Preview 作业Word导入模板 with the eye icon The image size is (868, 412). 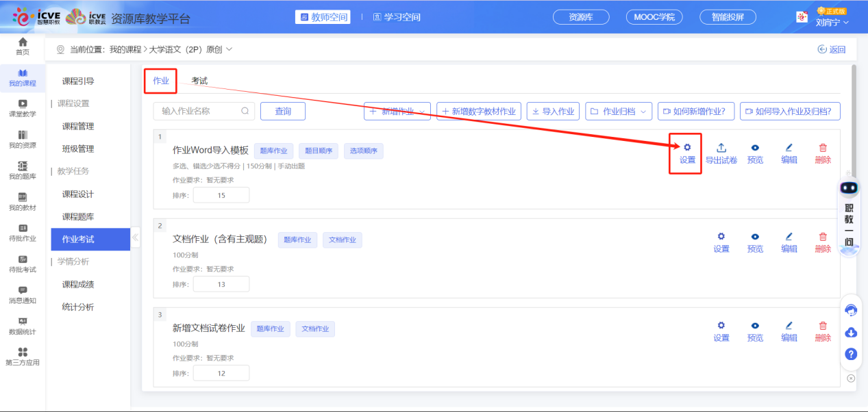pos(755,148)
